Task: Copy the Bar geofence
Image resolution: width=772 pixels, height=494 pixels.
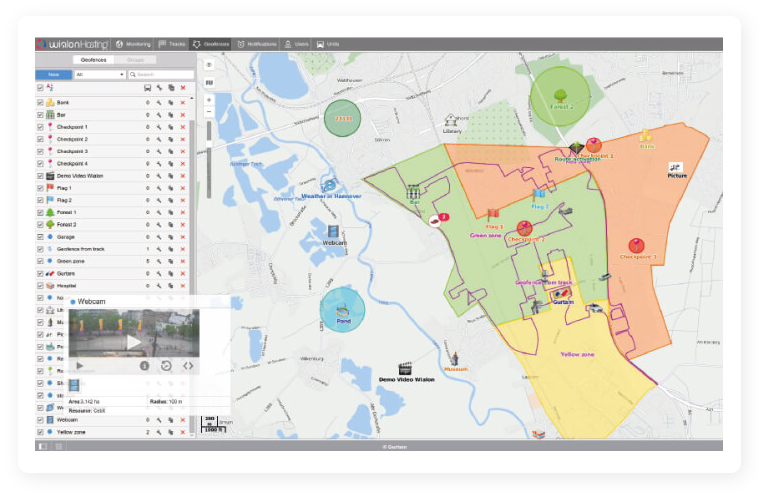Action: pyautogui.click(x=171, y=115)
